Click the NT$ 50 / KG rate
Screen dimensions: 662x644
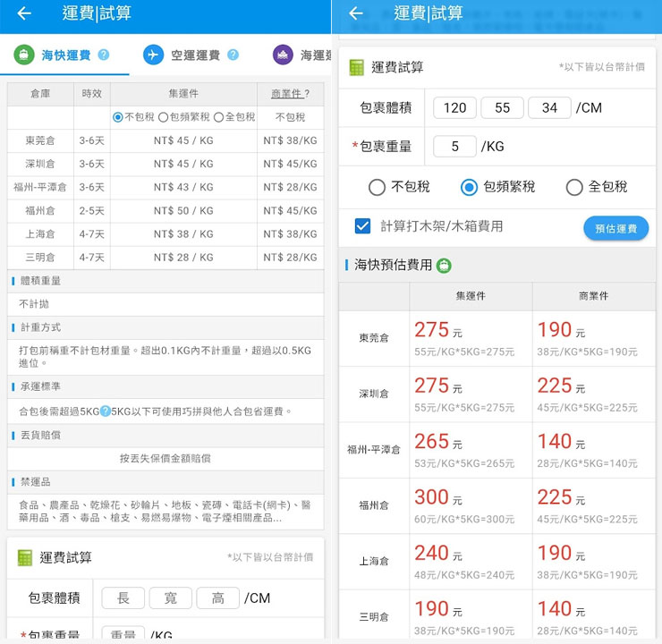(183, 210)
